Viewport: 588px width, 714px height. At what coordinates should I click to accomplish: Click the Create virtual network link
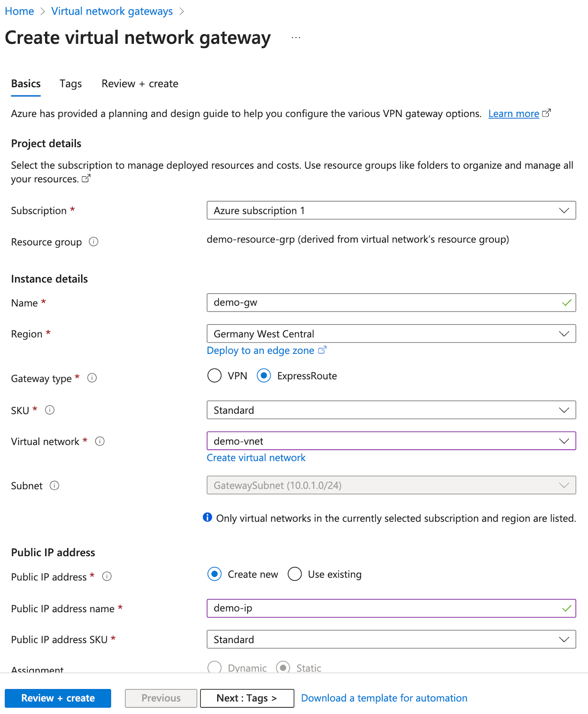(x=256, y=457)
